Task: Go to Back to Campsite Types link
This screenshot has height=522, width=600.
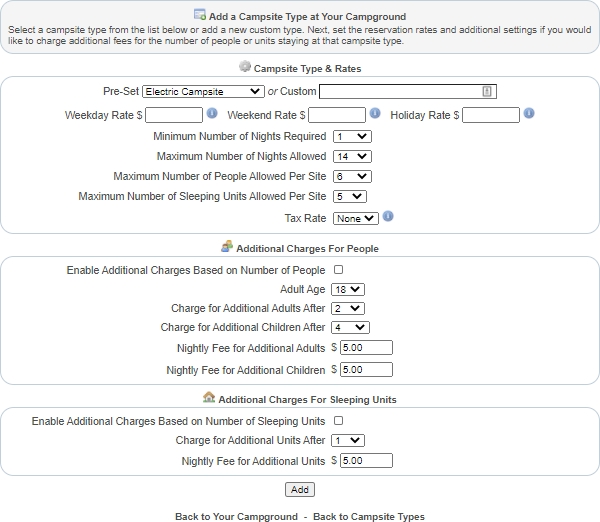Action: pyautogui.click(x=368, y=517)
